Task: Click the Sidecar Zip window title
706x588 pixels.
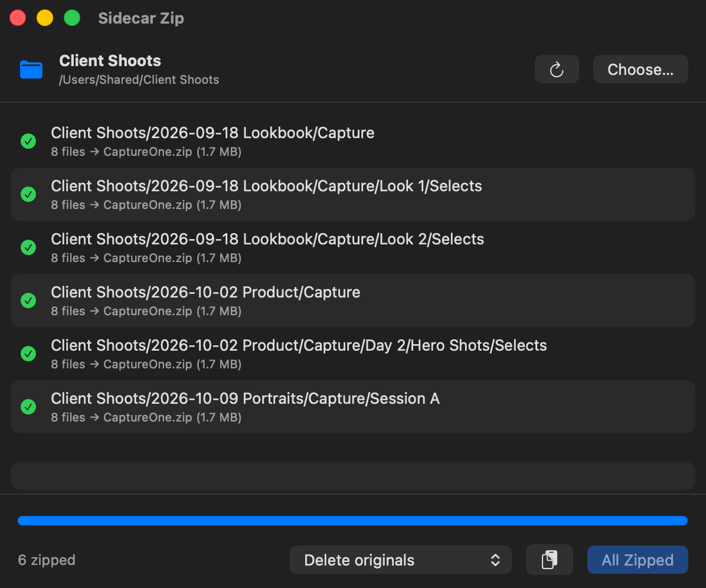Action: (x=141, y=18)
